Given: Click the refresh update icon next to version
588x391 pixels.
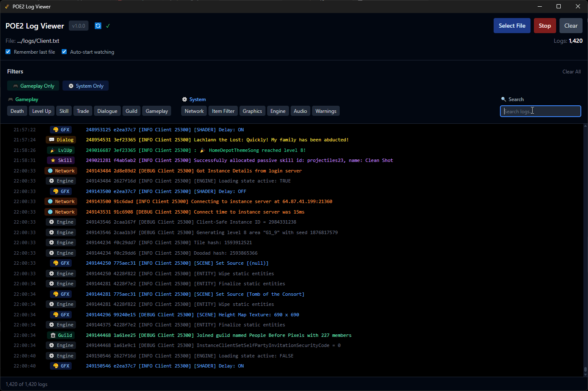Looking at the screenshot, I should click(98, 26).
